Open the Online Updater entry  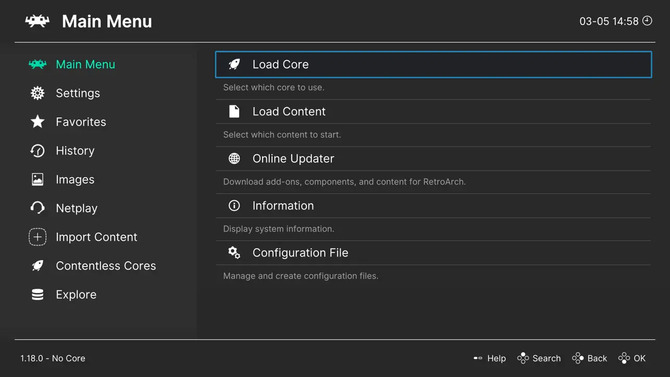(433, 159)
